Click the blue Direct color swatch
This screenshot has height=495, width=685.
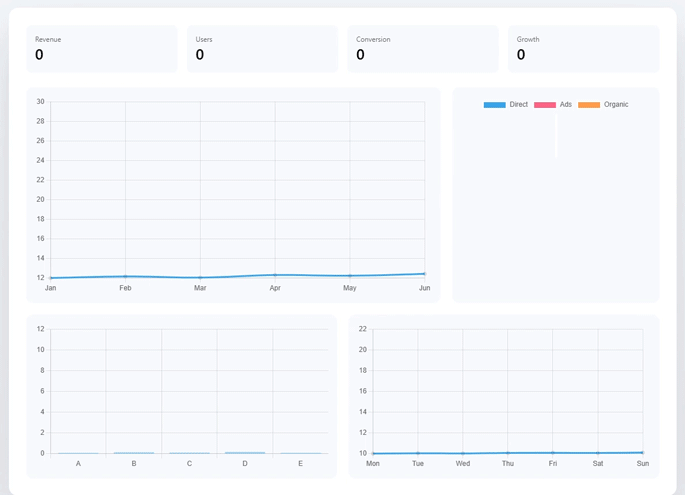(x=495, y=105)
